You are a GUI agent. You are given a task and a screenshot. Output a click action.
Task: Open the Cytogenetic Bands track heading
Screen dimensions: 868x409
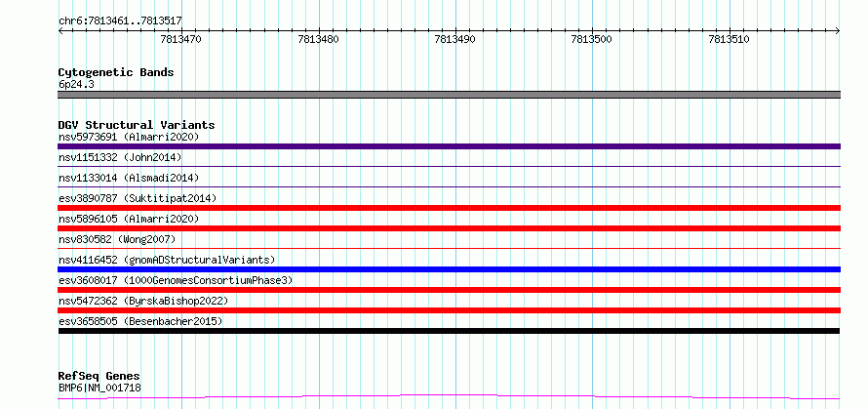[x=116, y=72]
